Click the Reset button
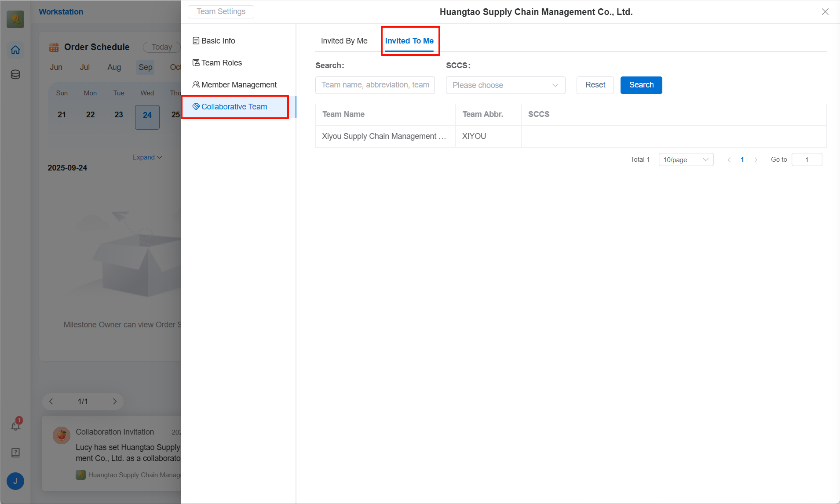 (595, 85)
